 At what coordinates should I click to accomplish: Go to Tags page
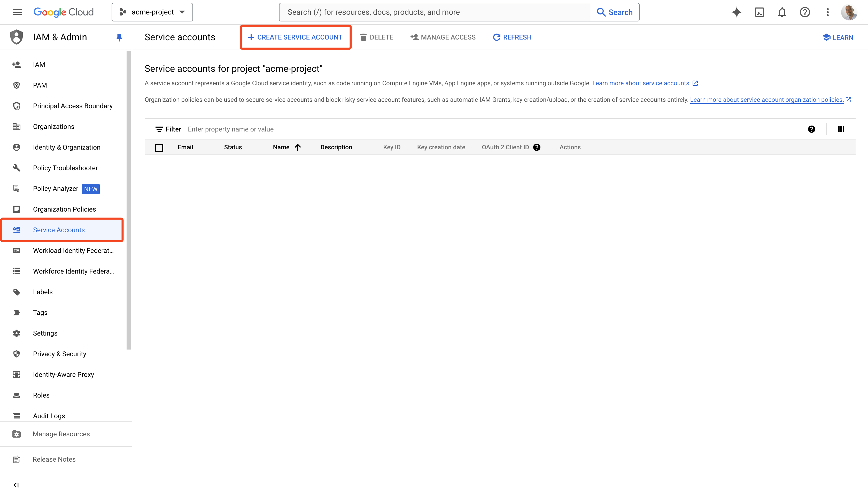pyautogui.click(x=63, y=313)
